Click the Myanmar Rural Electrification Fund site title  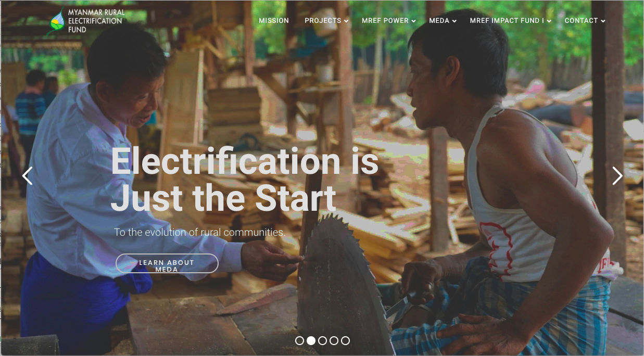pos(96,21)
